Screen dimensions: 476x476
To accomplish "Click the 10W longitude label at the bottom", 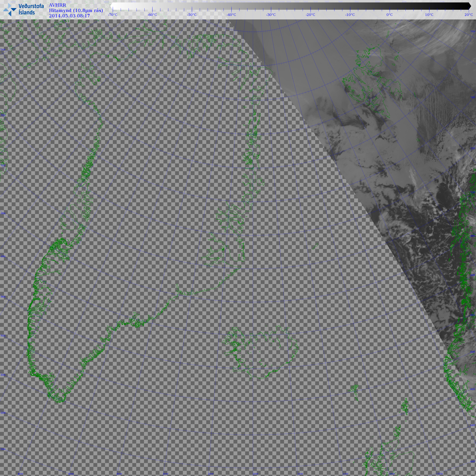I will [x=345, y=474].
